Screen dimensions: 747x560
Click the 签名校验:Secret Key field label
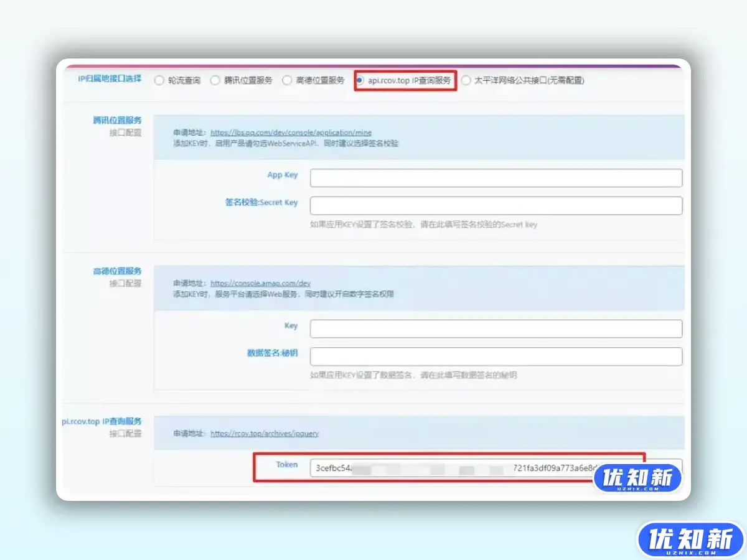point(261,203)
